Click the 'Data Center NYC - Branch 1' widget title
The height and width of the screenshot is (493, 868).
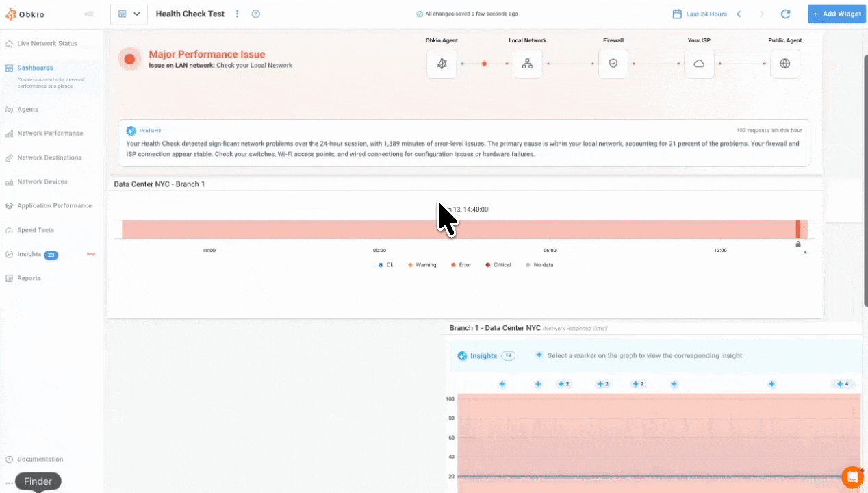[159, 184]
